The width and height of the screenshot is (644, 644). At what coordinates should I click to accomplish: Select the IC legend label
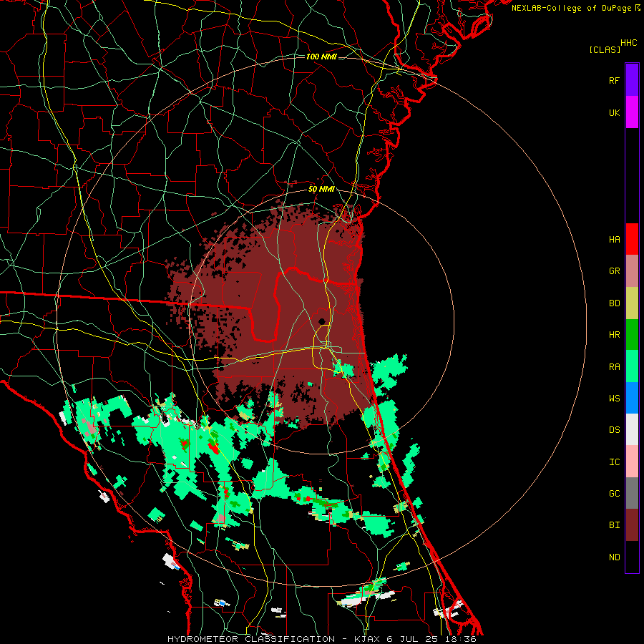pos(614,462)
